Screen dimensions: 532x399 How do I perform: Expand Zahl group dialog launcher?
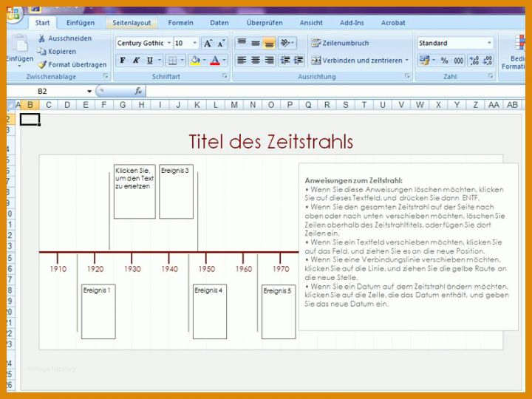point(491,76)
